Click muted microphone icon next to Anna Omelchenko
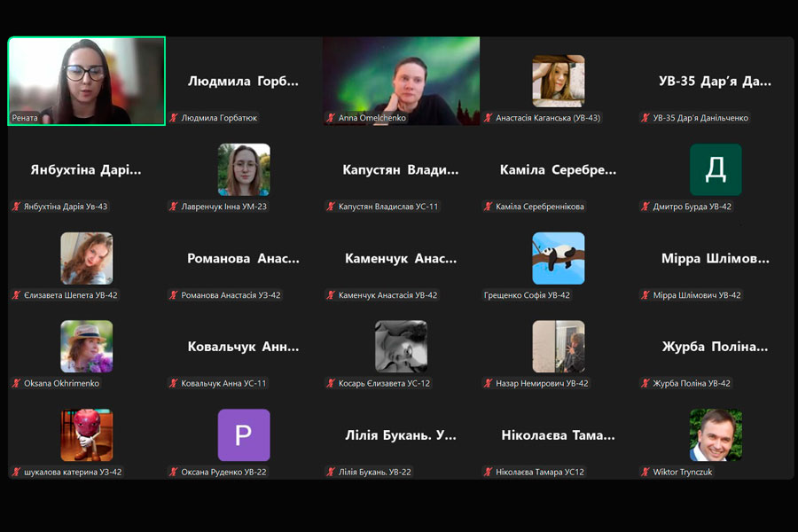798x532 pixels. pyautogui.click(x=331, y=118)
